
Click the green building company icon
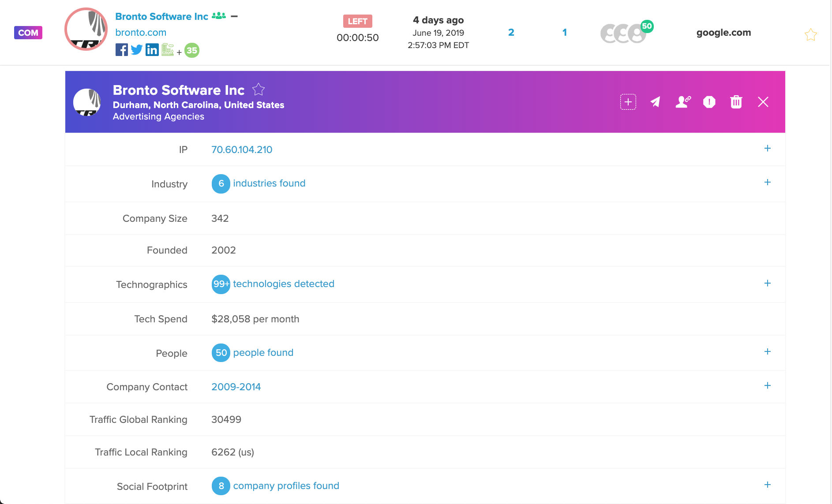tap(168, 50)
